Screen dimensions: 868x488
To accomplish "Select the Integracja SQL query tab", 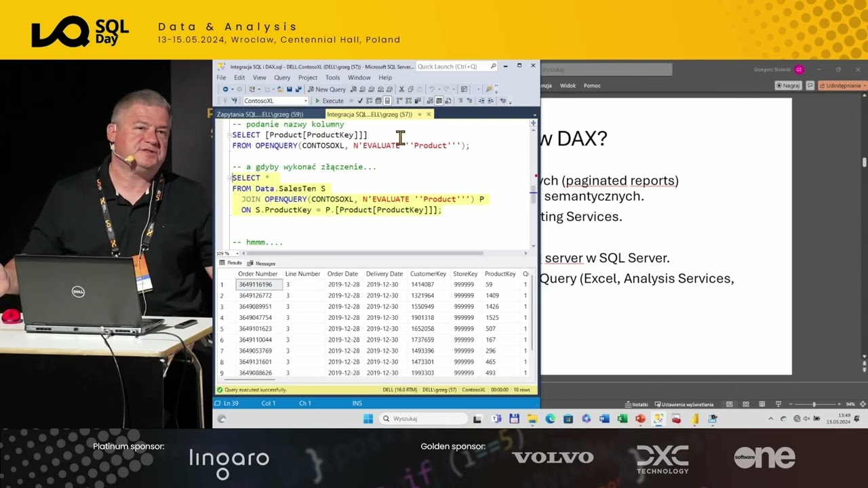I will click(370, 115).
